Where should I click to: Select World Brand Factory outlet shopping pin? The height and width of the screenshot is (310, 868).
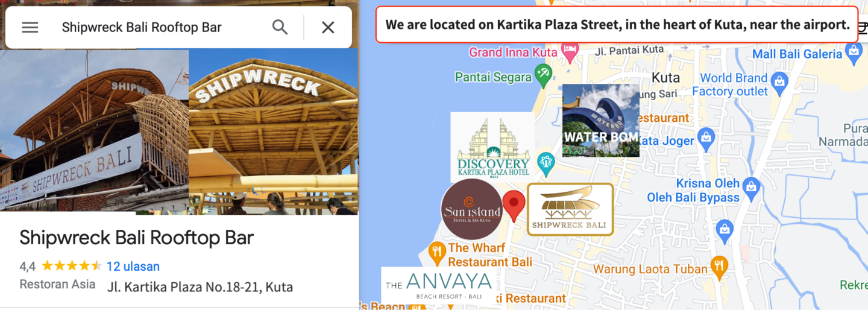[x=779, y=80]
